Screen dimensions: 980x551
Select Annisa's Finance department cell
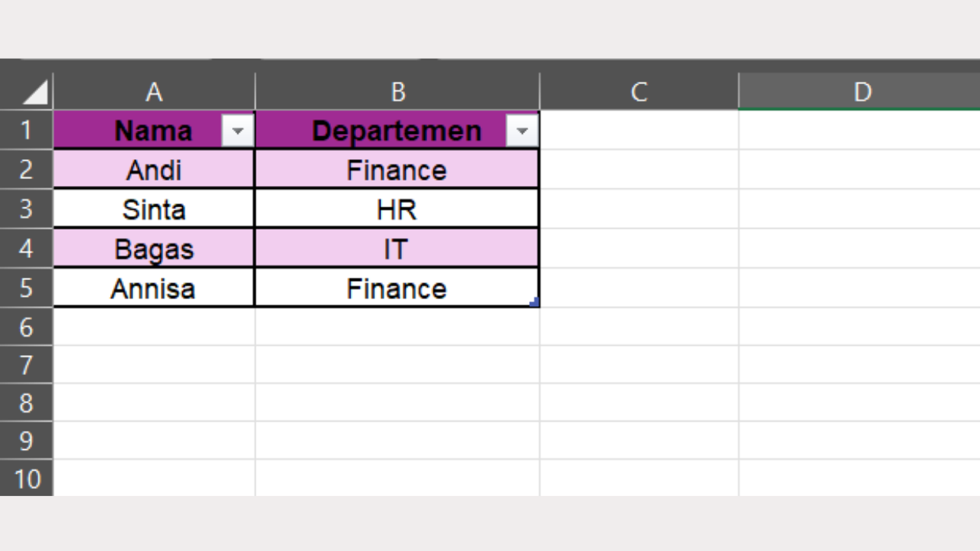point(397,289)
